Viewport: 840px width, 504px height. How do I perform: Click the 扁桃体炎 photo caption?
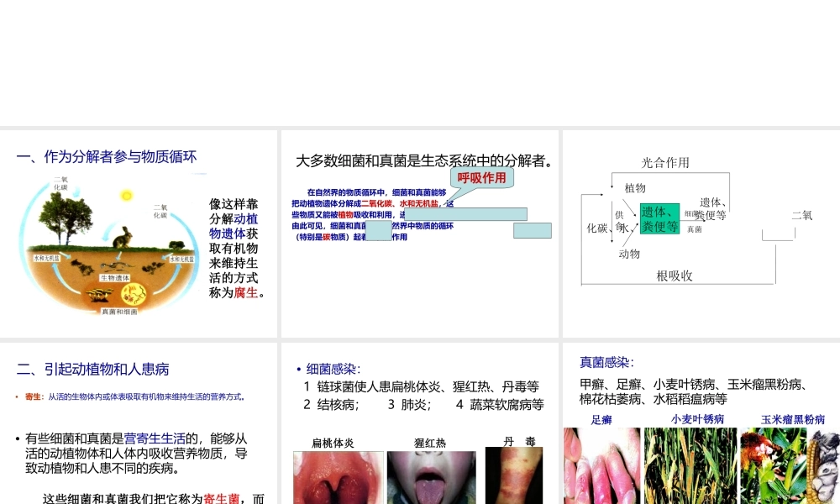coord(333,443)
